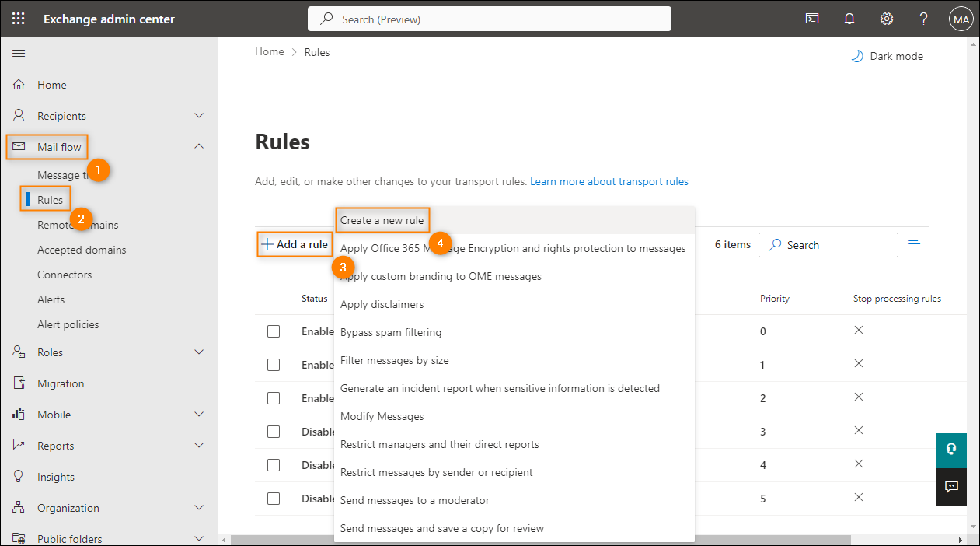The image size is (980, 546).
Task: Check the checkbox for priority 1 rule
Action: pos(274,365)
